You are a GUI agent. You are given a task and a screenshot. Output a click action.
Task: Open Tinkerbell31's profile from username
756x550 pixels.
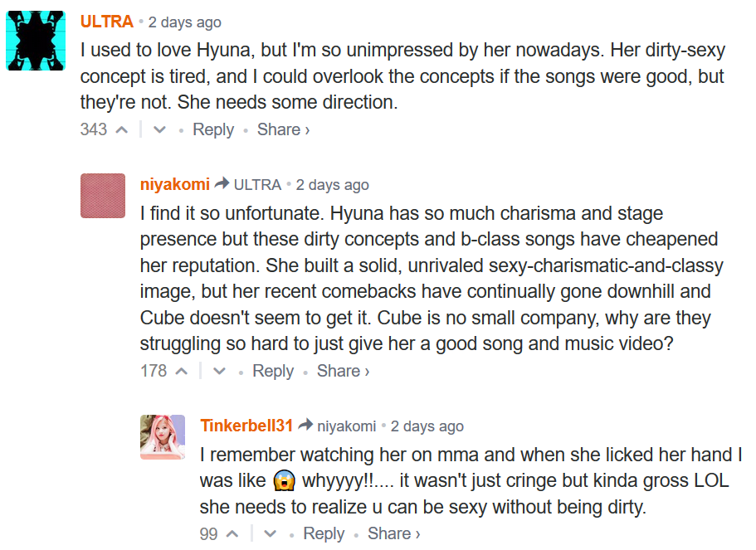246,426
